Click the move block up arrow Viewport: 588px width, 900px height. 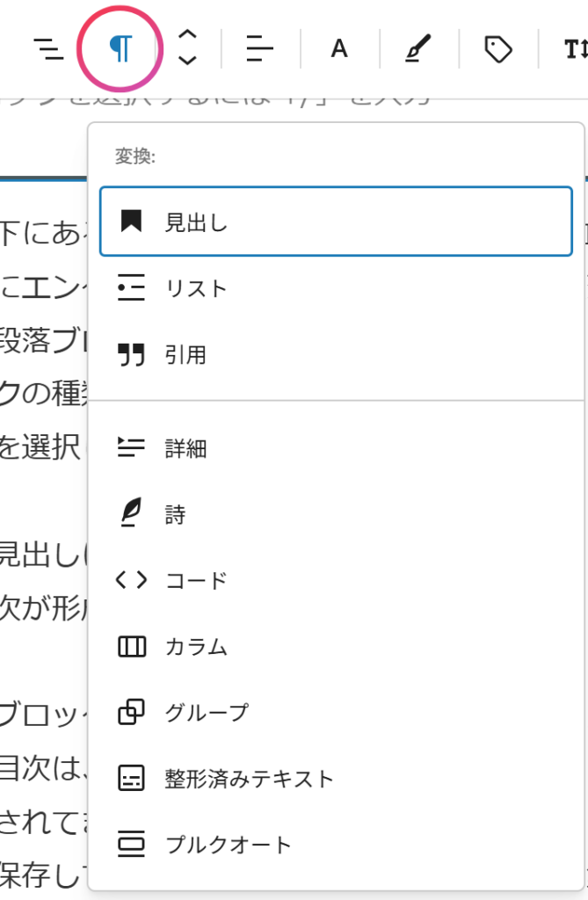(187, 36)
